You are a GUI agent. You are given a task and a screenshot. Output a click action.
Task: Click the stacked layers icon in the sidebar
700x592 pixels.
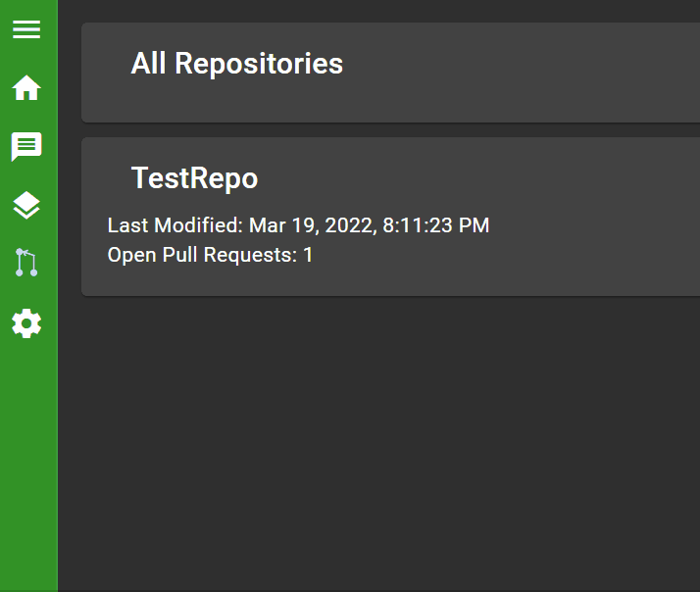click(26, 205)
